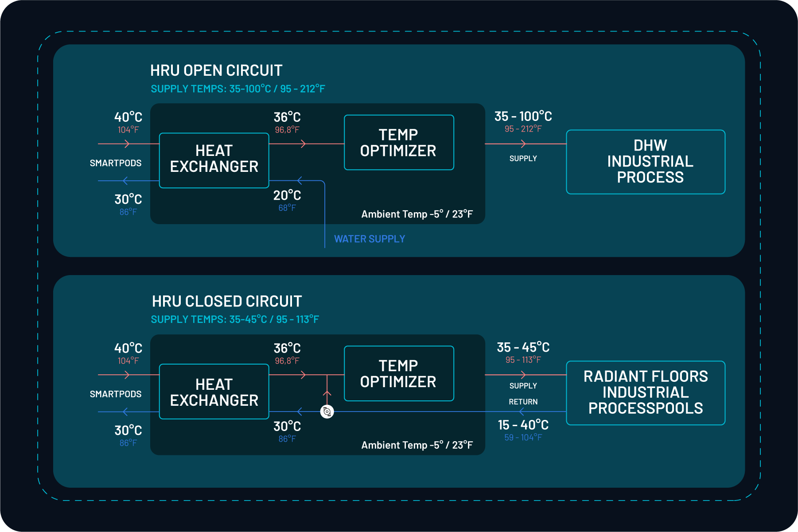This screenshot has height=532, width=798.
Task: Click the SMARTPODS label in closed circuit
Action: tap(116, 394)
